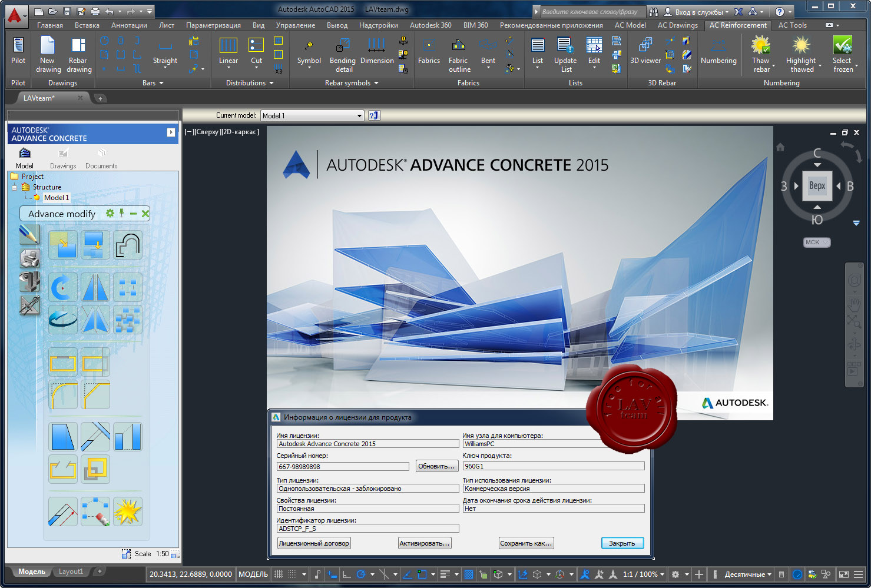Click the Сохранить как... button
This screenshot has width=871, height=588.
coord(526,543)
